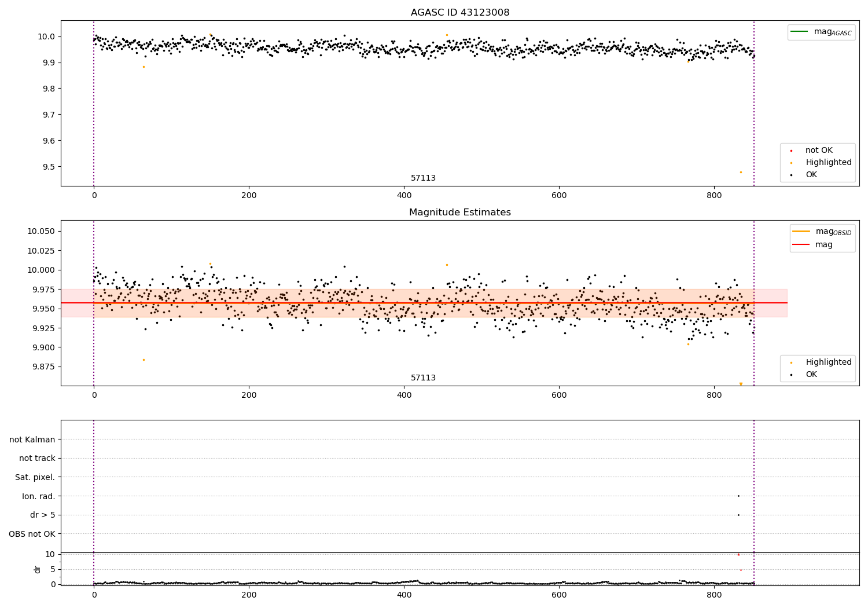Click the '10.025' y-axis tick label
The image size is (868, 608).
(41, 251)
